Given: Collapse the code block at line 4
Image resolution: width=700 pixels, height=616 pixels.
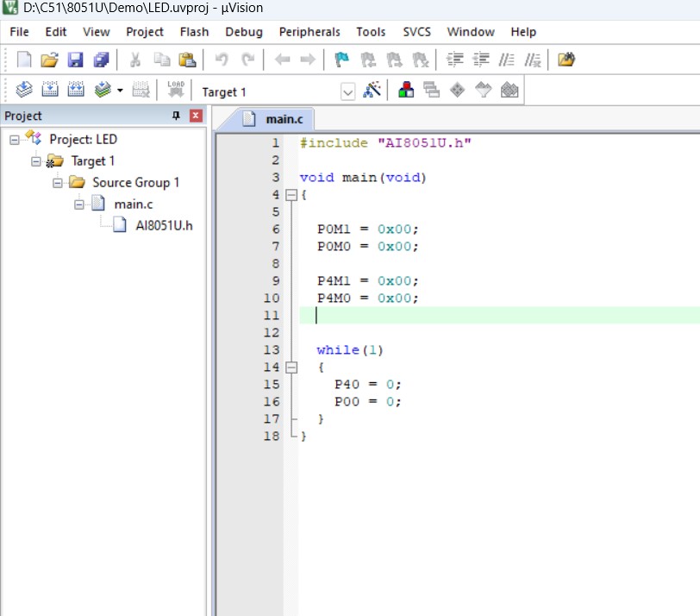Looking at the screenshot, I should coord(291,195).
